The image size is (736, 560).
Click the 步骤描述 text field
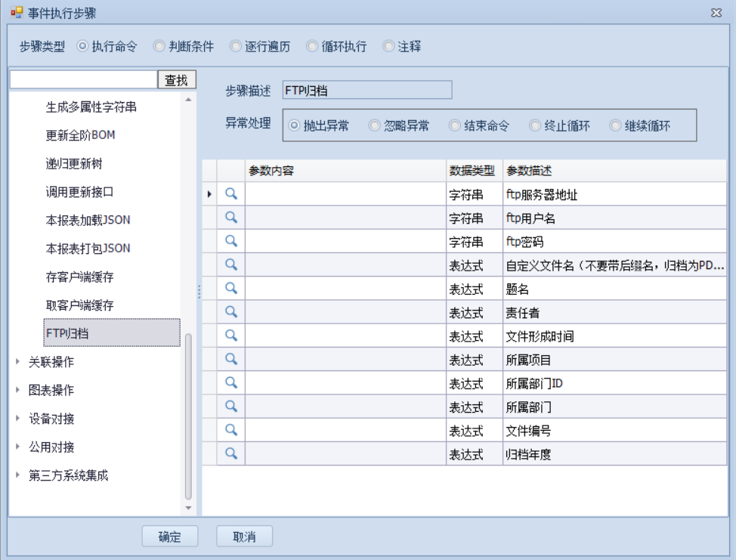366,91
